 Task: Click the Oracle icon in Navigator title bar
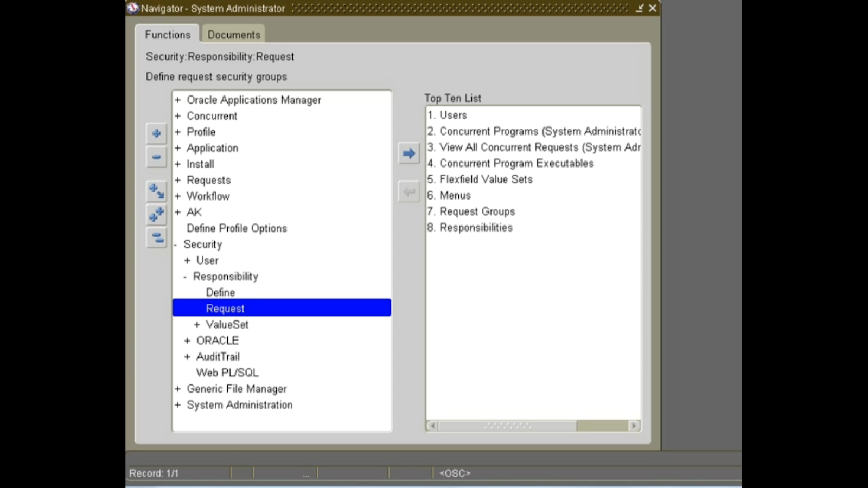click(x=133, y=8)
